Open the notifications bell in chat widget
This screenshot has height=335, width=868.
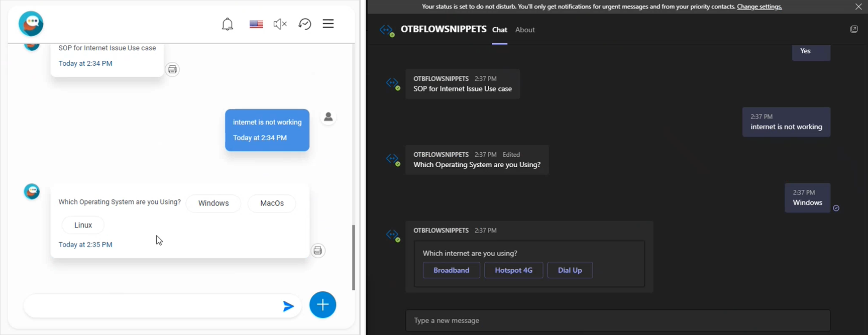click(x=228, y=24)
